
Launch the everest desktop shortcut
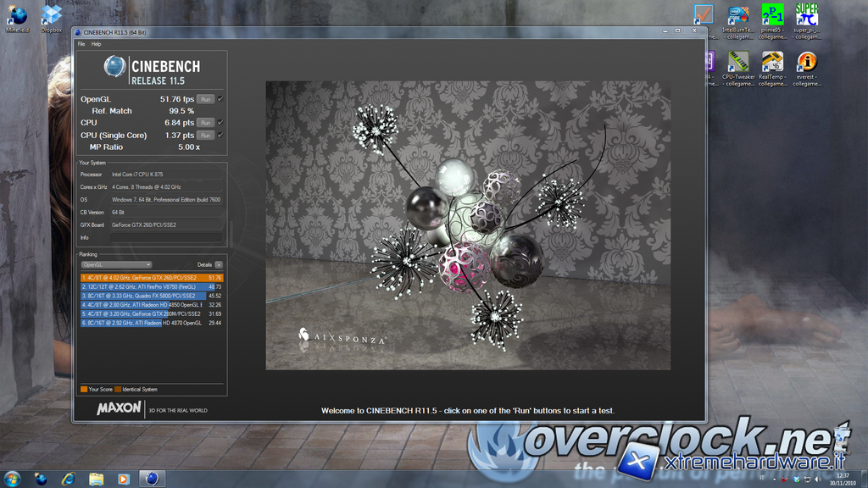pyautogui.click(x=806, y=64)
